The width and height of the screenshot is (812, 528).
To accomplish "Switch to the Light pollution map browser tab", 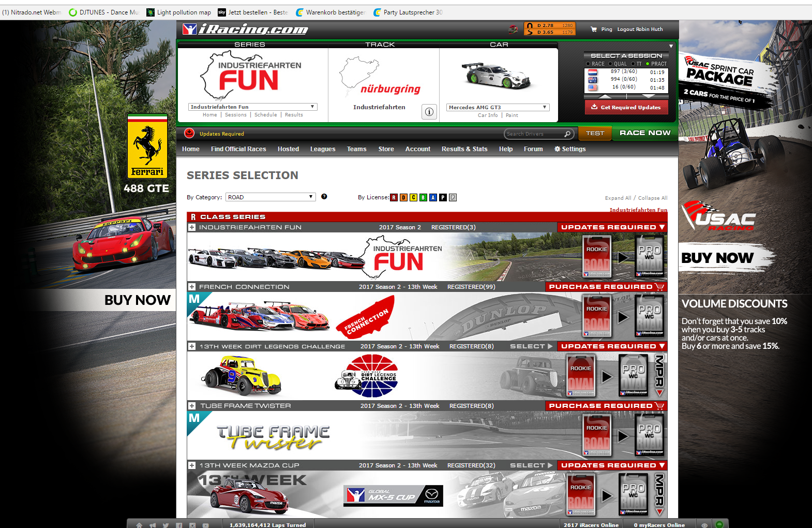I will tap(178, 12).
